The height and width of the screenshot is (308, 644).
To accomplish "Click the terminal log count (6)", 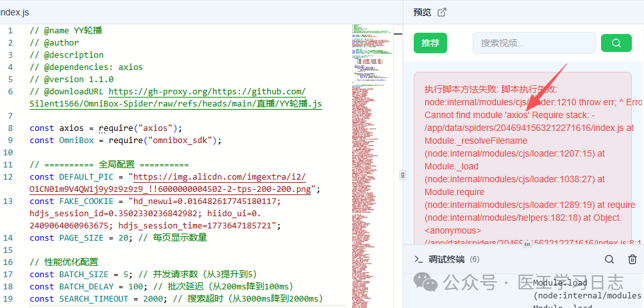I will tap(475, 259).
